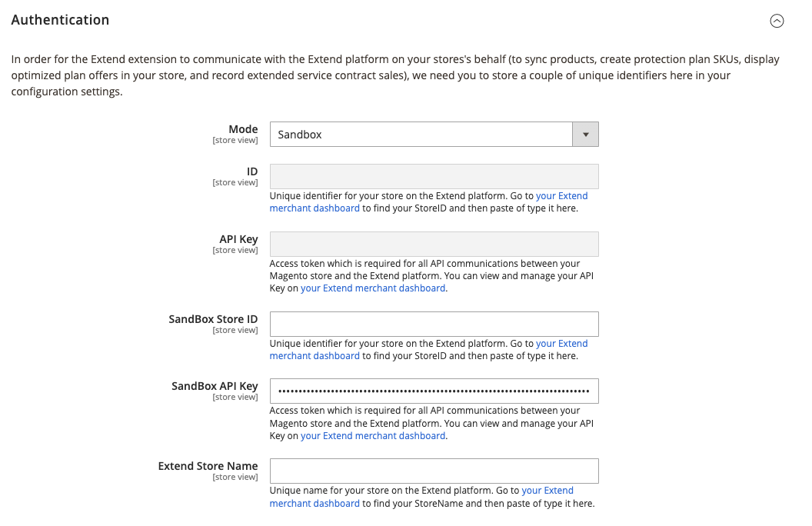This screenshot has width=812, height=526.
Task: Open merchant dashboard link under SandBox API Key
Action: pos(373,436)
